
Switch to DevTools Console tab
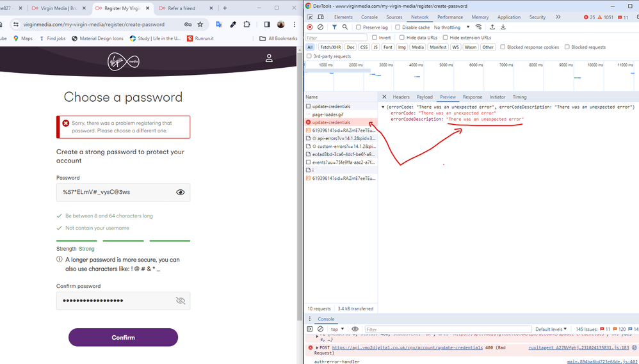(369, 17)
